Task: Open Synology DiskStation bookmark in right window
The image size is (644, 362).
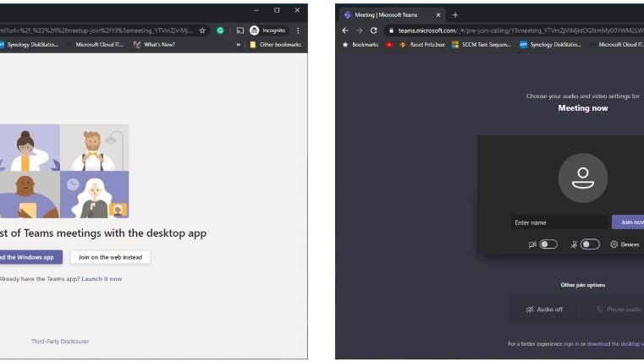Action: tap(550, 44)
